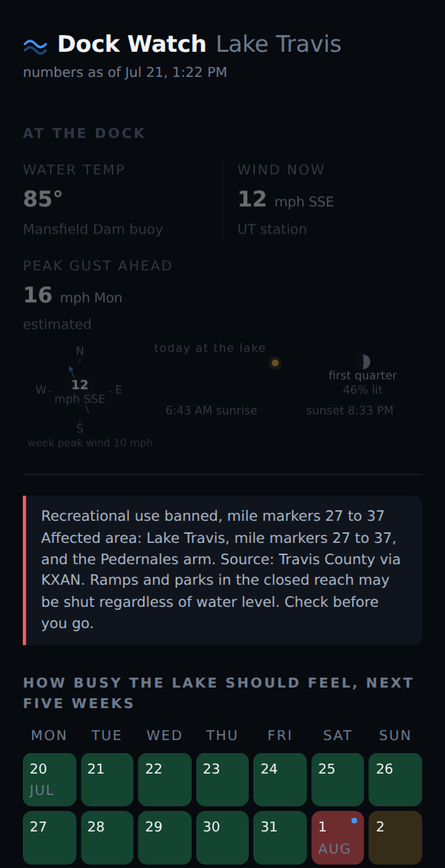445x868 pixels.
Task: Click the wind compass dial showing 12 mph
Action: (x=80, y=391)
